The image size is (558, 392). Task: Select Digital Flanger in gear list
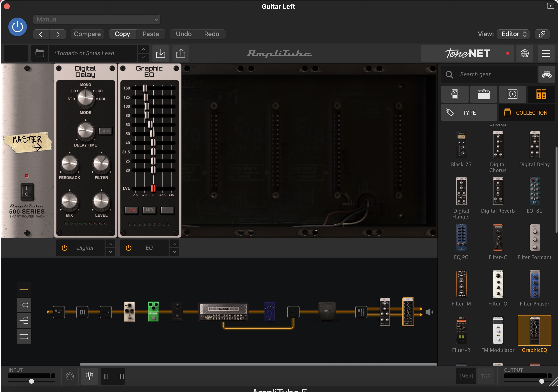point(461,198)
